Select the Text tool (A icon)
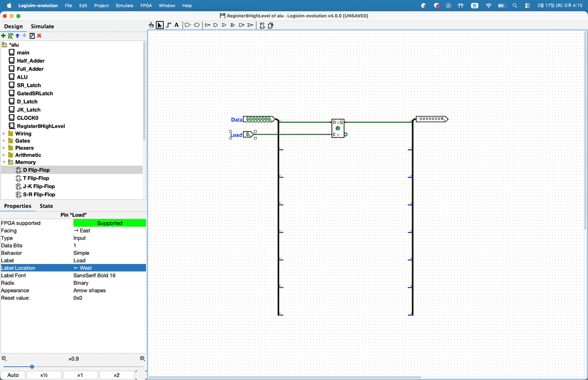This screenshot has height=380, width=588. click(x=176, y=25)
